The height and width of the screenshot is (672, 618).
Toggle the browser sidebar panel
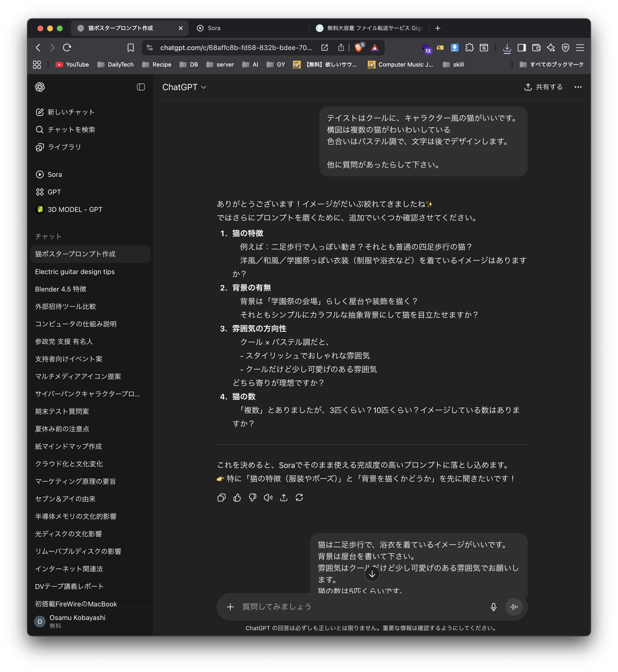[x=521, y=48]
